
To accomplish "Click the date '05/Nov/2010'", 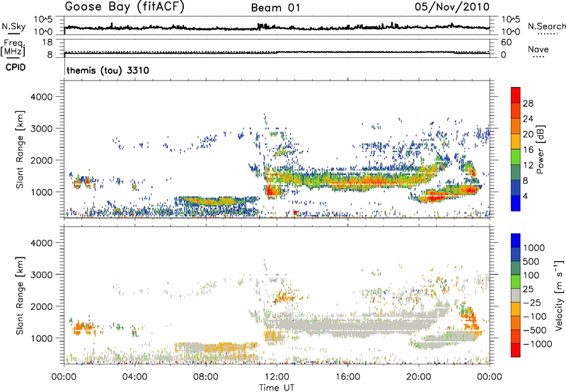I will click(452, 7).
